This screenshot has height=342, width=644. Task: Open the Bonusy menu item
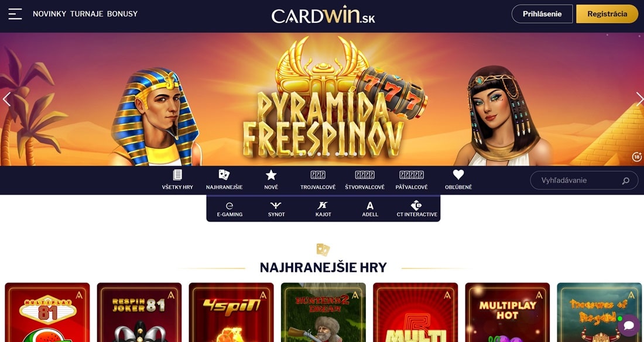tap(122, 14)
